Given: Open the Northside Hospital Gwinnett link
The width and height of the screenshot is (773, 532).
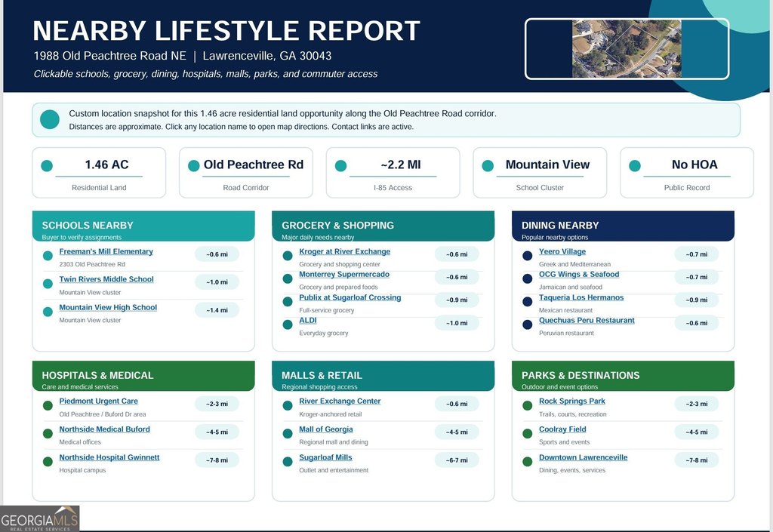Looking at the screenshot, I should click(109, 457).
